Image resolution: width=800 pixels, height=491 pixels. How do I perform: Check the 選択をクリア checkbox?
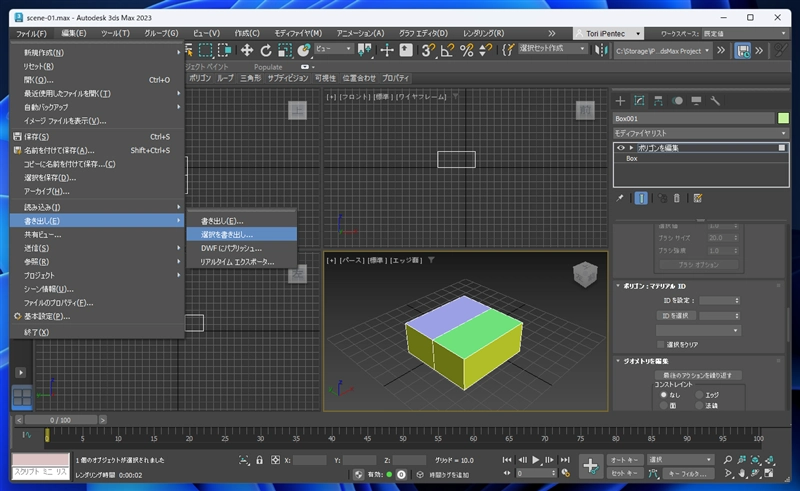click(x=661, y=345)
